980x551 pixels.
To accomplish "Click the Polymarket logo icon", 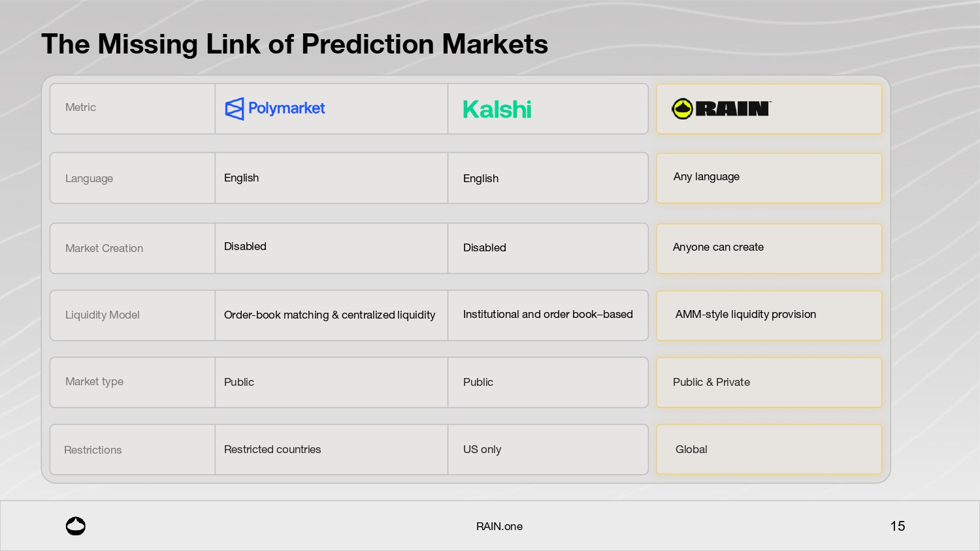I will click(234, 108).
